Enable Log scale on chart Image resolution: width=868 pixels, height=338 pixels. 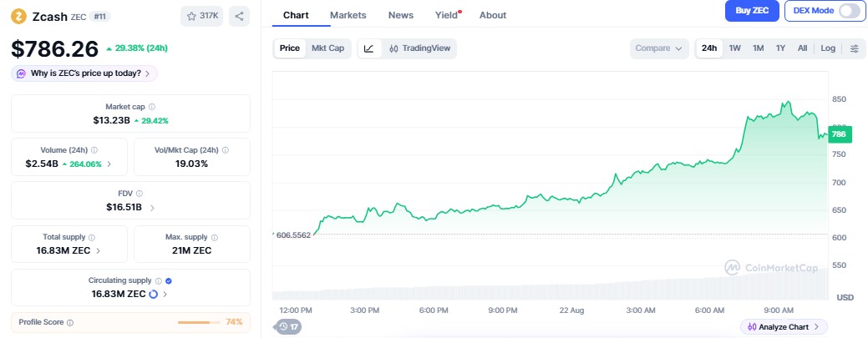click(x=828, y=48)
